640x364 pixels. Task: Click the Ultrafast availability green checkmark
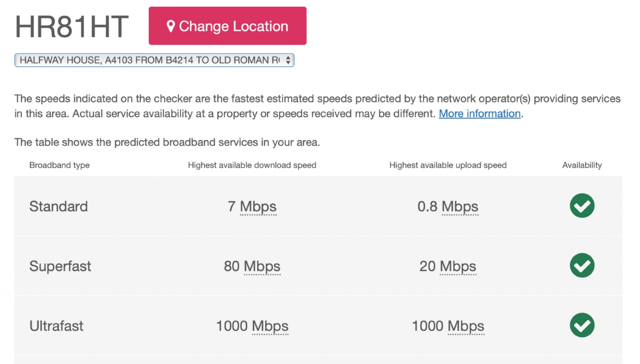(x=582, y=325)
